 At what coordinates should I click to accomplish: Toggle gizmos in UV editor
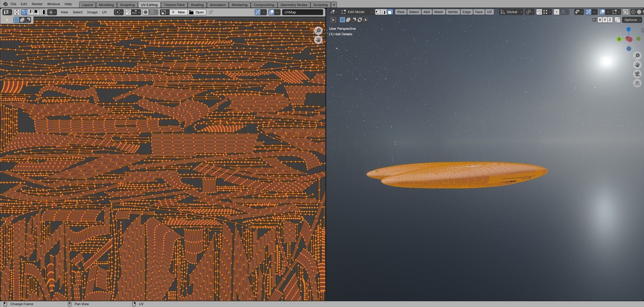click(258, 12)
